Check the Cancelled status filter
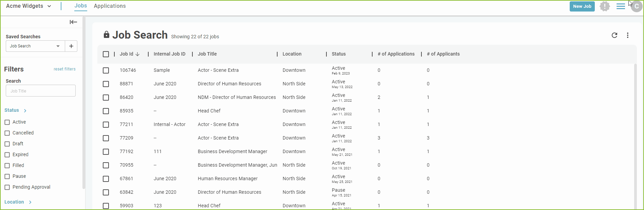The image size is (644, 210). [x=7, y=133]
